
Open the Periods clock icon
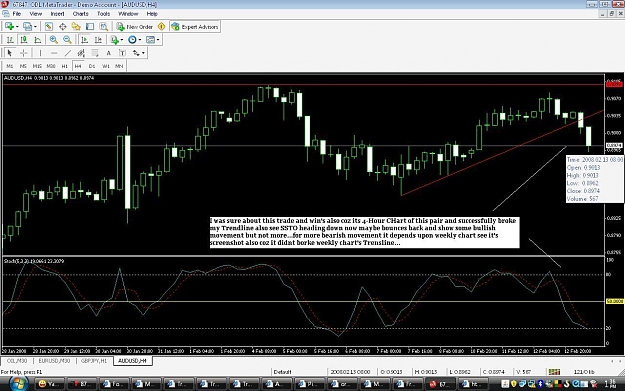132,40
